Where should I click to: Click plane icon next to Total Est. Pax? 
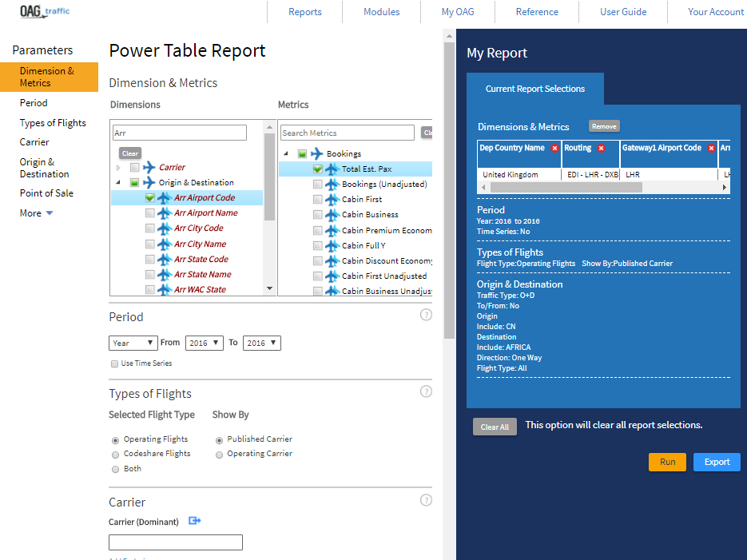click(332, 169)
